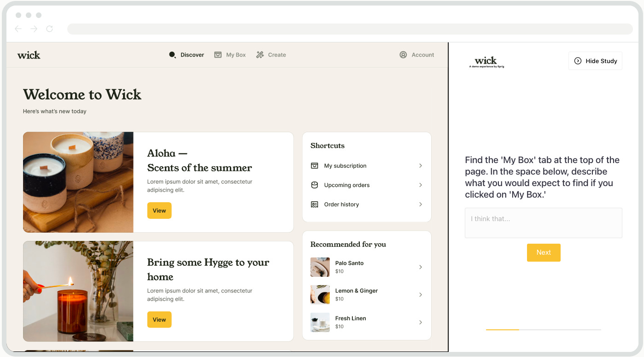The width and height of the screenshot is (644, 357).
Task: Click the Hygge match-lit candle photo
Action: point(78,292)
